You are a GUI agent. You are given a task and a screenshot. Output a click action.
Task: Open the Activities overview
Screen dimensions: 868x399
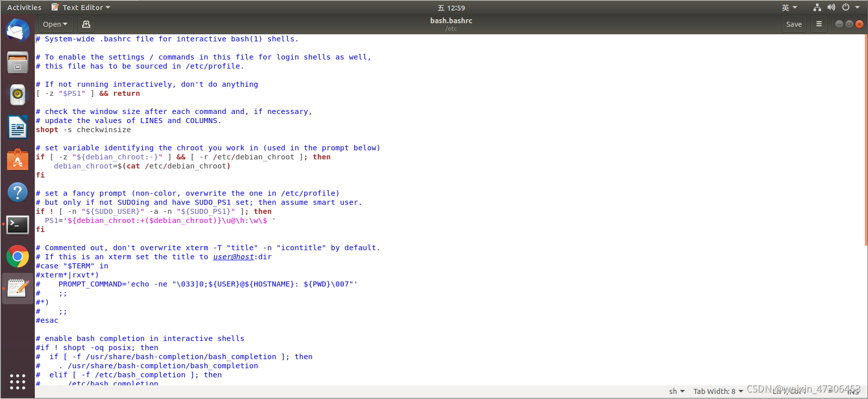click(24, 8)
